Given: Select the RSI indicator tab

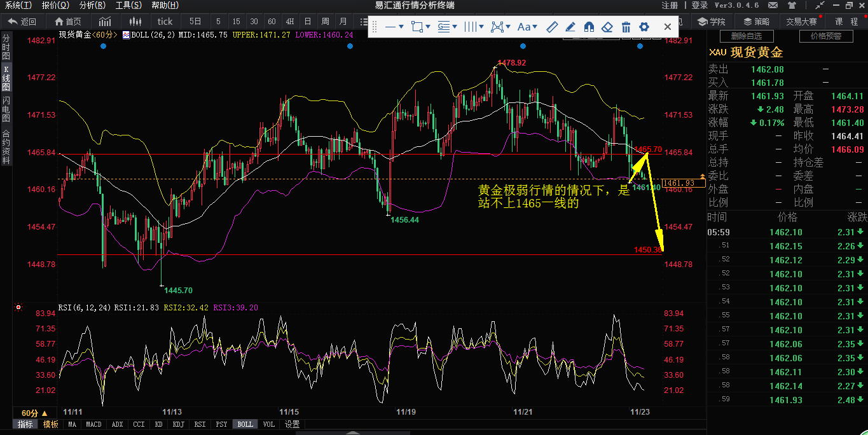Looking at the screenshot, I should point(200,424).
